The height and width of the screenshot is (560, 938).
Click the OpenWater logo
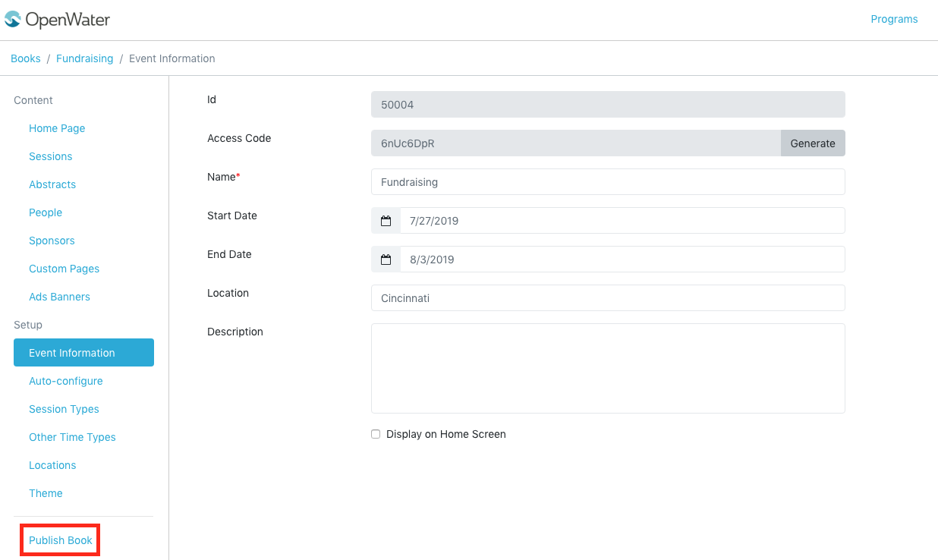point(57,20)
